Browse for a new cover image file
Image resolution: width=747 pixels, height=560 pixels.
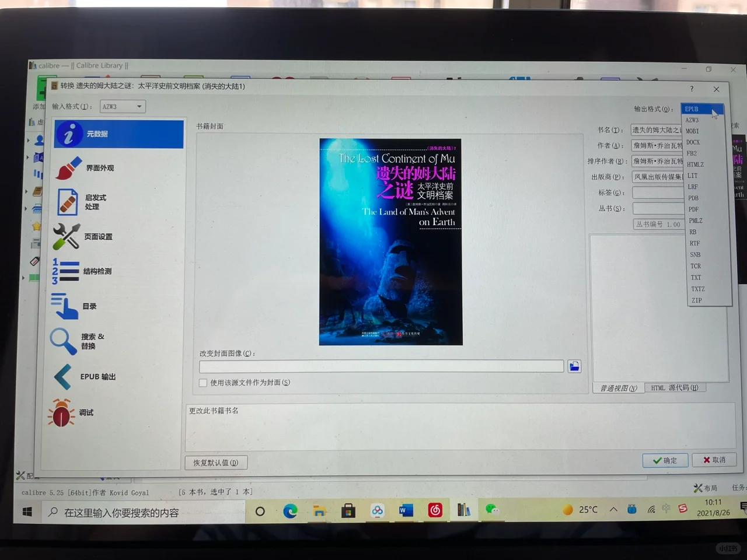pos(574,366)
